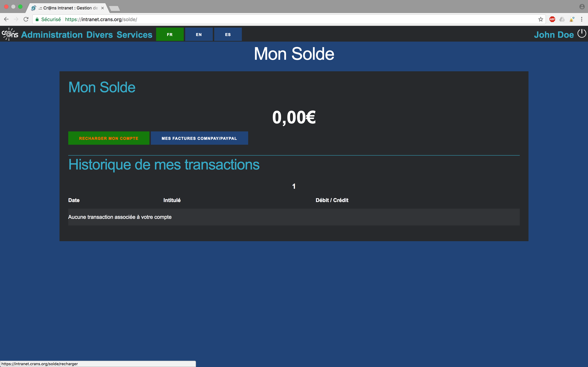Click the address bar URL field
The height and width of the screenshot is (367, 588).
click(292, 19)
